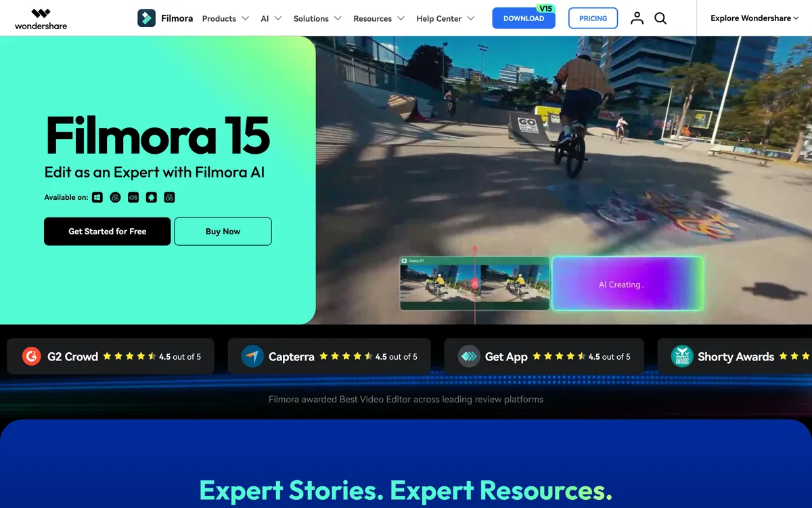Expand the Help Center menu
The image size is (812, 508).
coord(445,18)
